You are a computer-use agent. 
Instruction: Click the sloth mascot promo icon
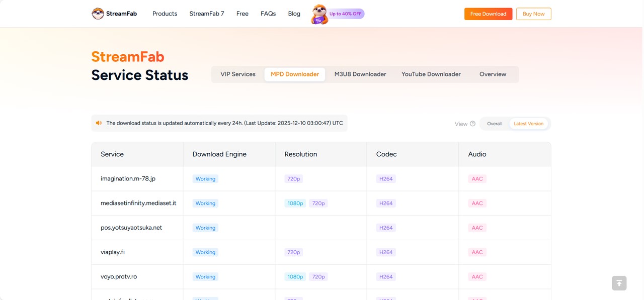click(318, 14)
